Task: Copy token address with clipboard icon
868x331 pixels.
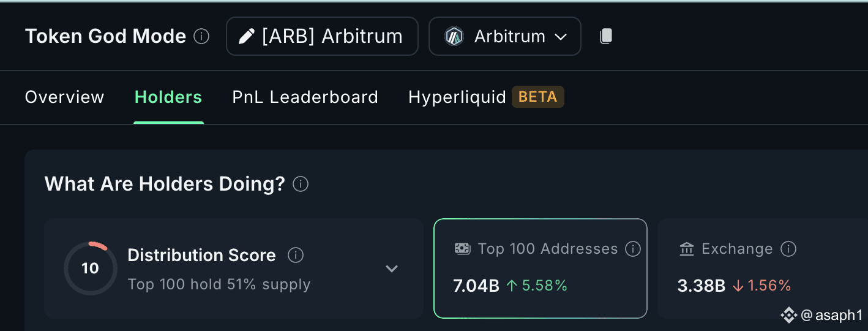Action: tap(606, 36)
